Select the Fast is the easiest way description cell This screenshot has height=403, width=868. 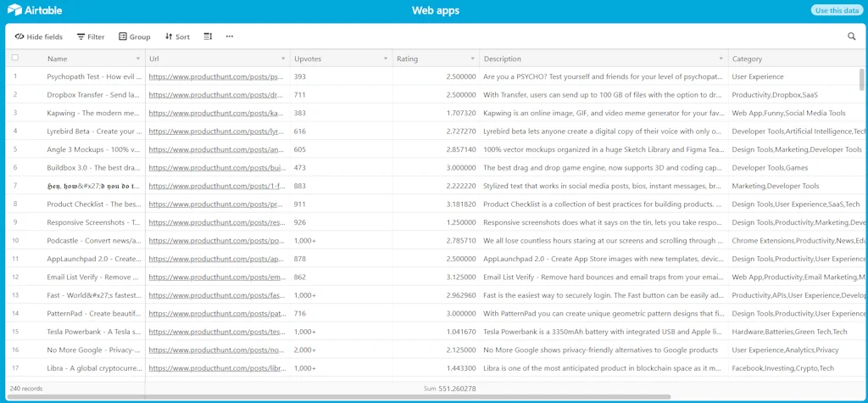click(x=604, y=295)
